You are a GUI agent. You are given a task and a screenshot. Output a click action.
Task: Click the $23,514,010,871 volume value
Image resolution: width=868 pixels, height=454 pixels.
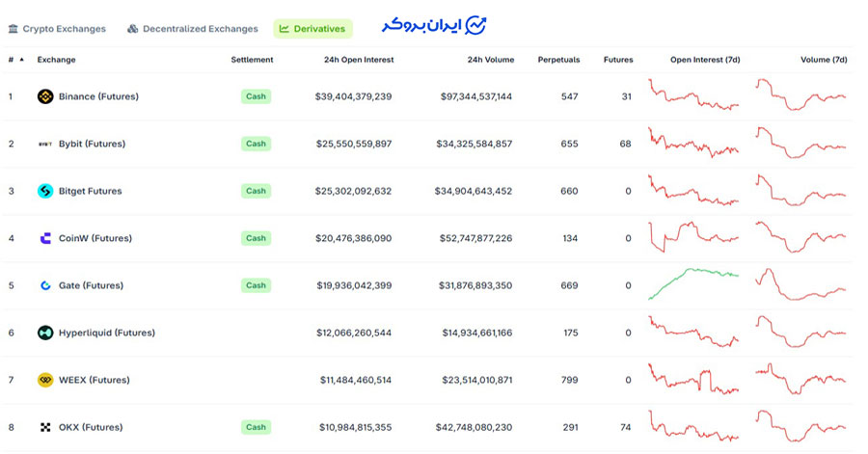(x=477, y=381)
